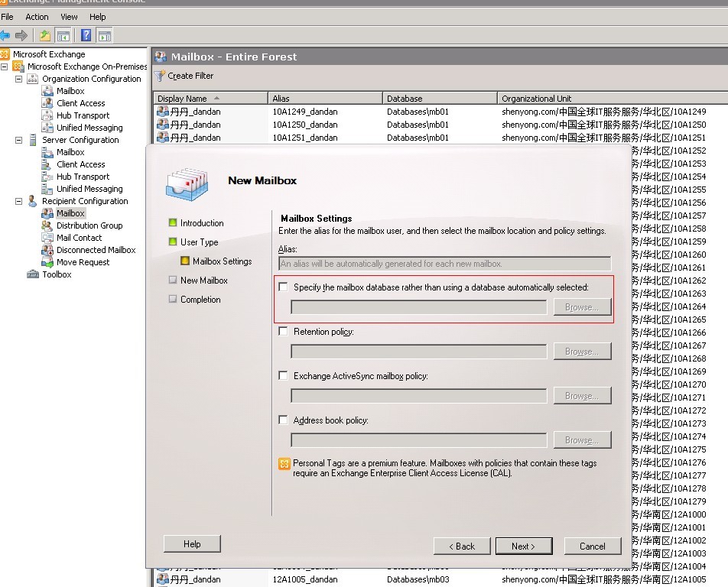728x587 pixels.
Task: Click the Help button in the wizard
Action: pos(192,544)
